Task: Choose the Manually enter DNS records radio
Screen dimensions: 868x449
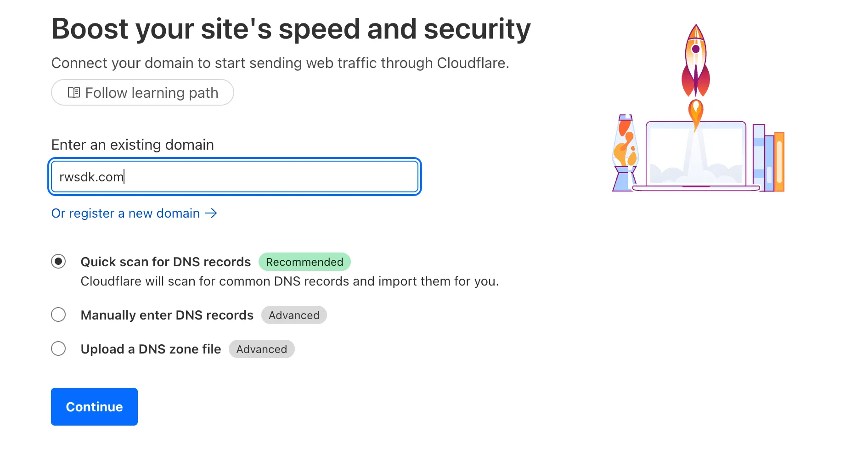Action: pos(58,315)
